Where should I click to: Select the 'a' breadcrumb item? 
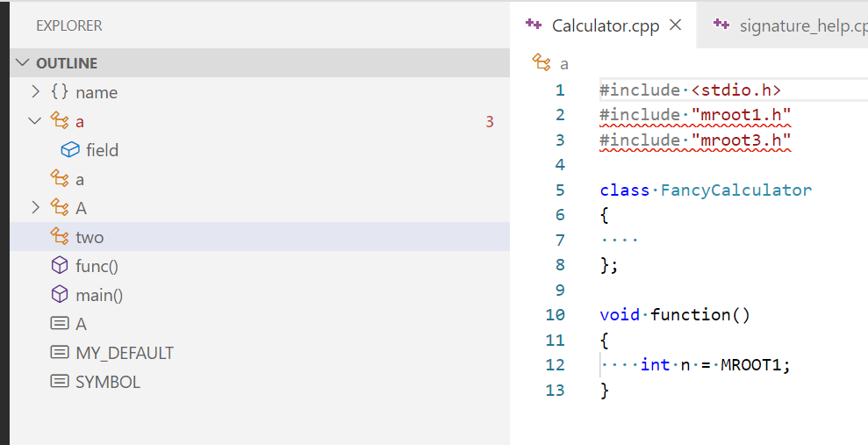click(x=564, y=64)
